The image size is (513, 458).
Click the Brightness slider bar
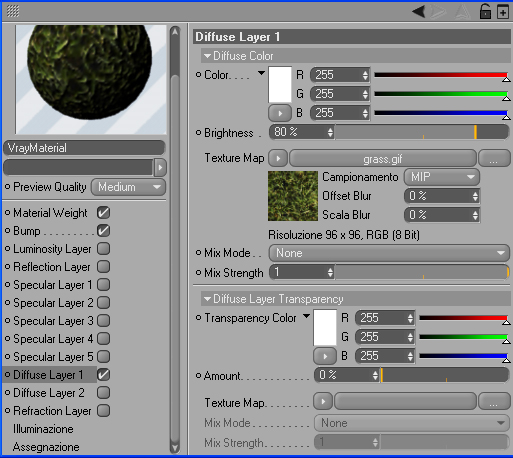(x=422, y=132)
